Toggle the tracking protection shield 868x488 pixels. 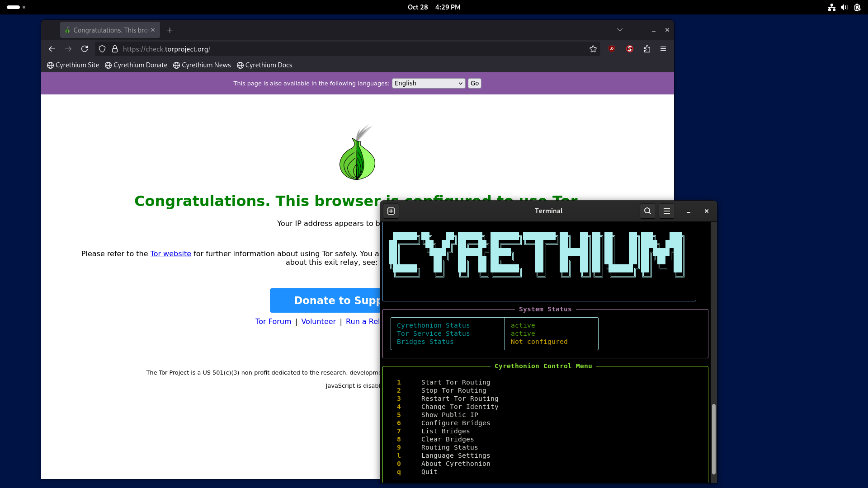[x=102, y=49]
